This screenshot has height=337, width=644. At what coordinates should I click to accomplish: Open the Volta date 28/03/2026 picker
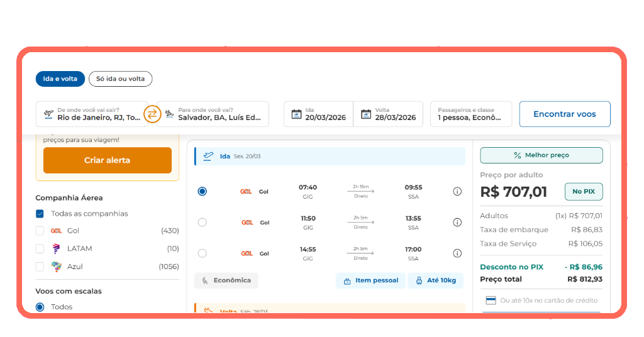coord(388,114)
